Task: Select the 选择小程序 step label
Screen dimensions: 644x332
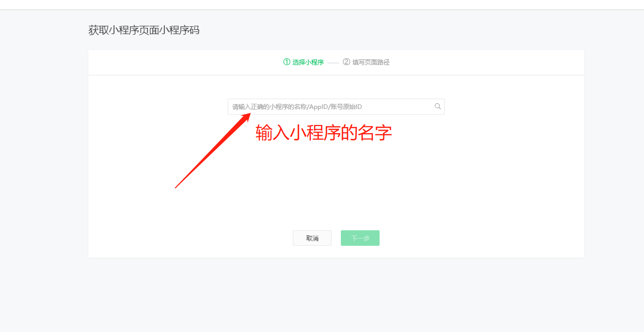Action: (x=308, y=62)
